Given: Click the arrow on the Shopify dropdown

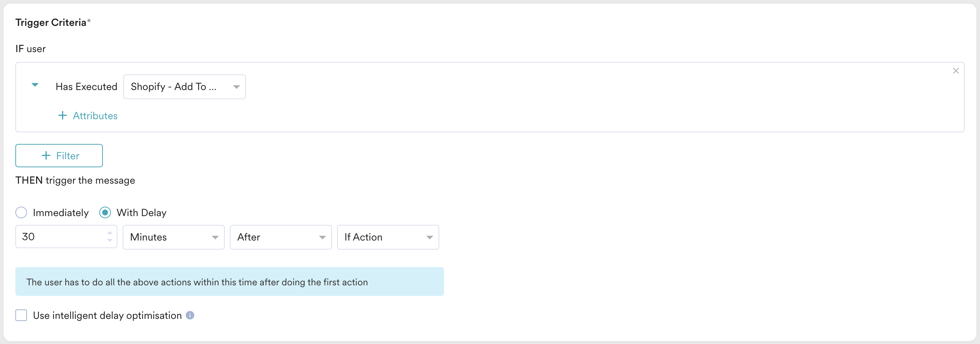Looking at the screenshot, I should coord(236,87).
